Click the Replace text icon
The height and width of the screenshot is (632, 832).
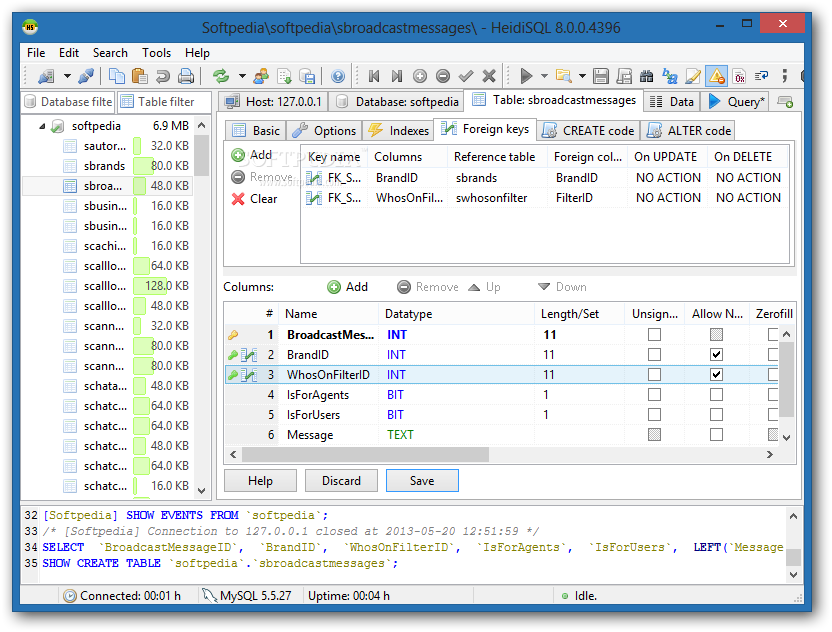(x=670, y=76)
